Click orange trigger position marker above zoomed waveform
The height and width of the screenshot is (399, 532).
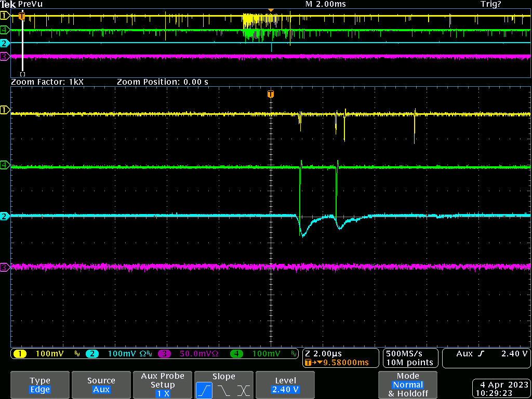coord(270,94)
